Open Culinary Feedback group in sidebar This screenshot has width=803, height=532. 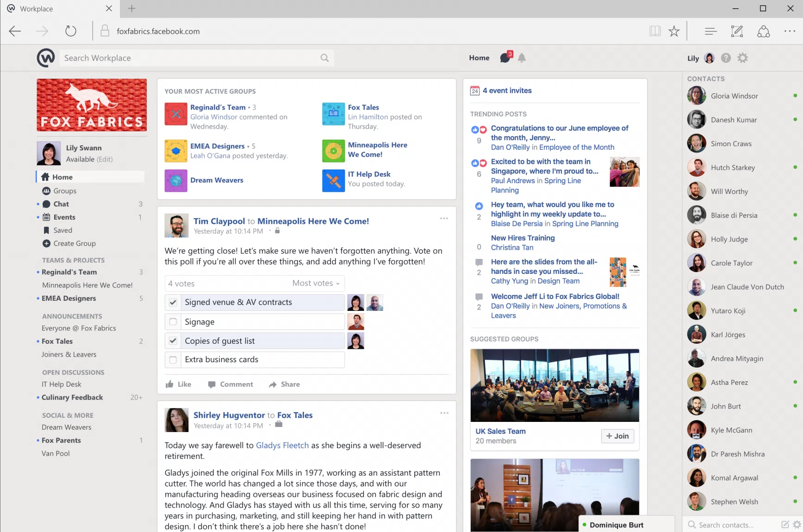pos(72,397)
